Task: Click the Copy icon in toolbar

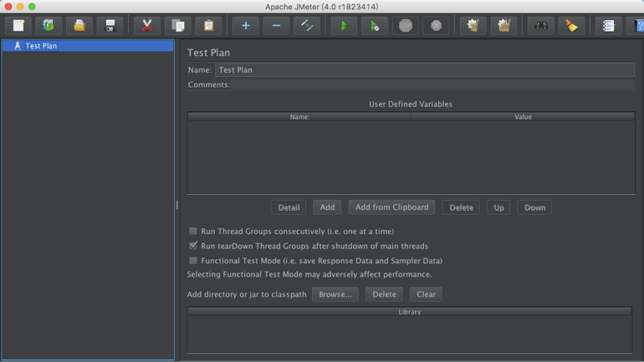Action: (x=178, y=25)
